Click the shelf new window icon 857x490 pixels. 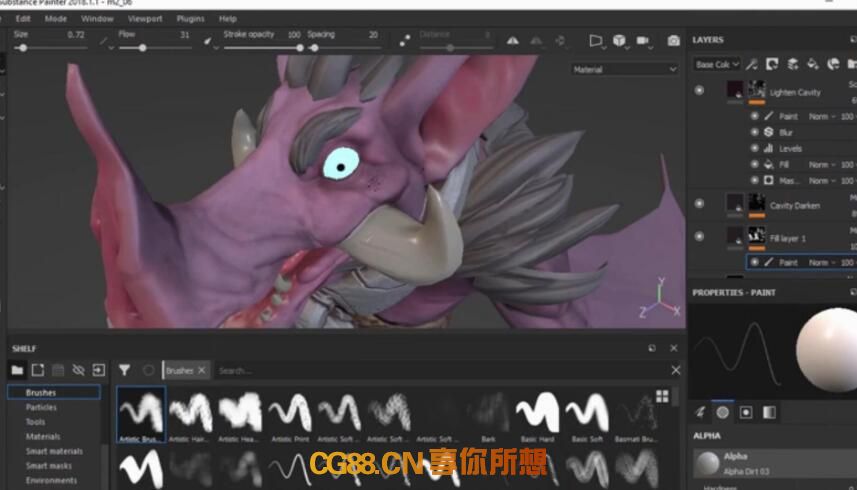38,370
